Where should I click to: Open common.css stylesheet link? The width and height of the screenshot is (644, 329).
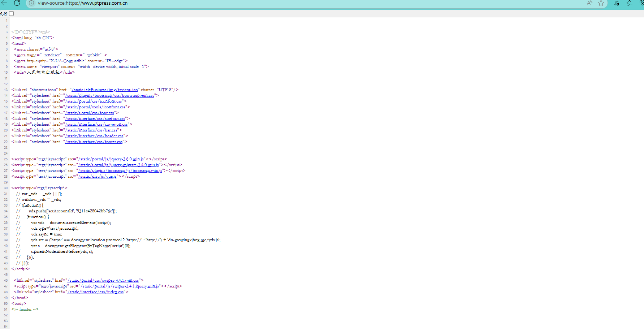96,124
